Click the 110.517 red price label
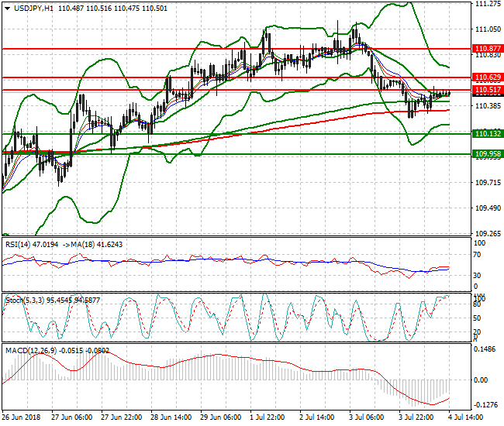The width and height of the screenshot is (504, 426). coord(488,90)
